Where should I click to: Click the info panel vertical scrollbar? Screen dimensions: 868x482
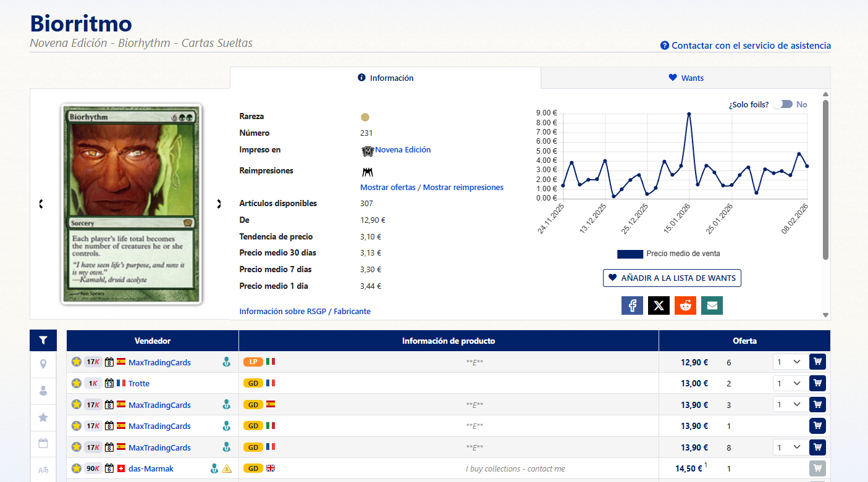pyautogui.click(x=825, y=179)
